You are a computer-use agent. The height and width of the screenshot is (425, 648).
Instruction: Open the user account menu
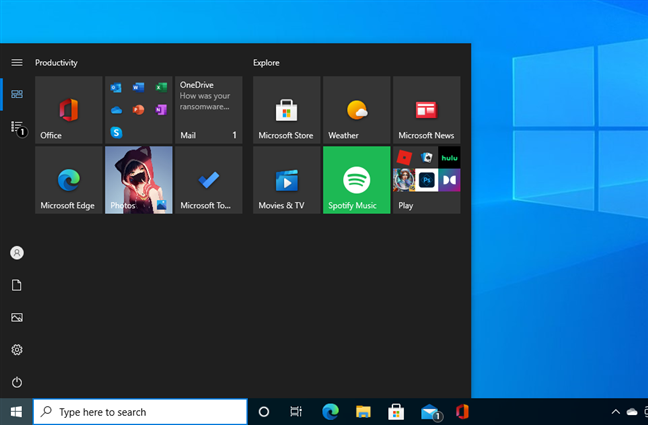click(x=17, y=253)
